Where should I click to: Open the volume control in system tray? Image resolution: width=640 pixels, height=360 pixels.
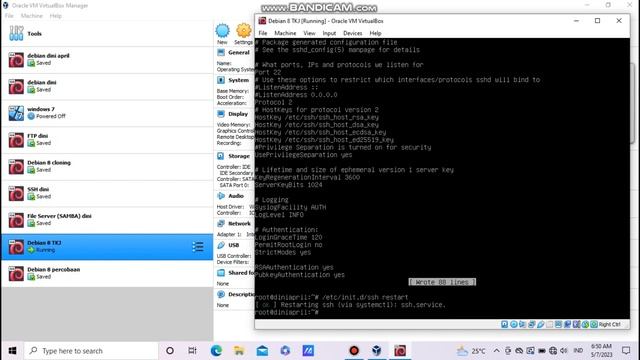click(x=564, y=351)
